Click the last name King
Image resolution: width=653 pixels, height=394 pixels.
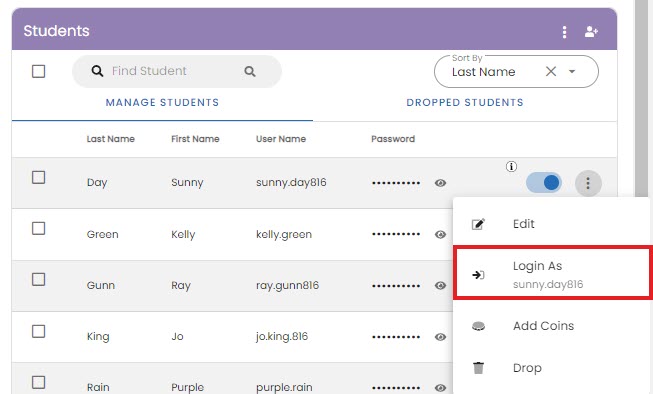(x=98, y=337)
